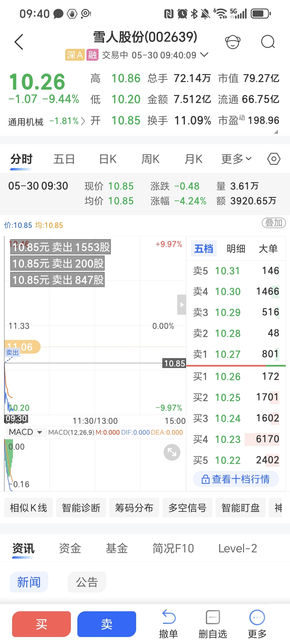Switch to 五日 chart tab
This screenshot has height=644, width=290.
pyautogui.click(x=64, y=159)
